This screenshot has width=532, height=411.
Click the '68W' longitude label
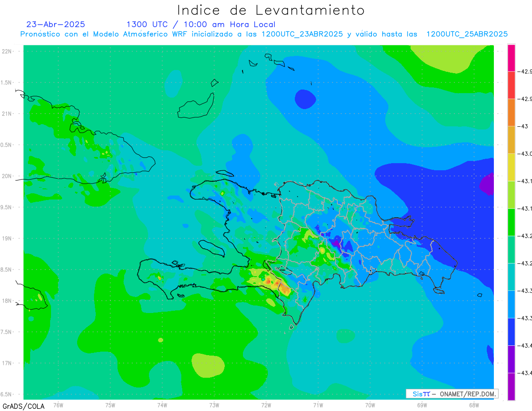[x=474, y=405]
